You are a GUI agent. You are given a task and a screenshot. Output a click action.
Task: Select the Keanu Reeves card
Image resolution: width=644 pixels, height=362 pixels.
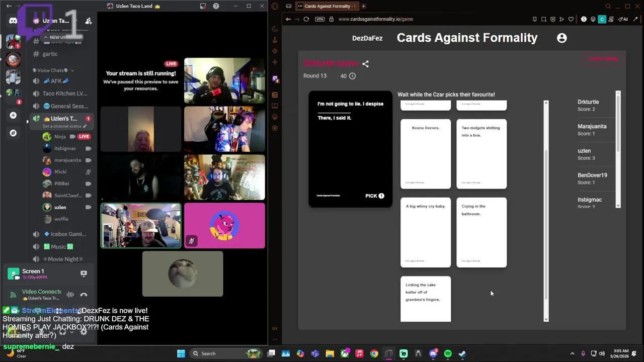pos(426,154)
